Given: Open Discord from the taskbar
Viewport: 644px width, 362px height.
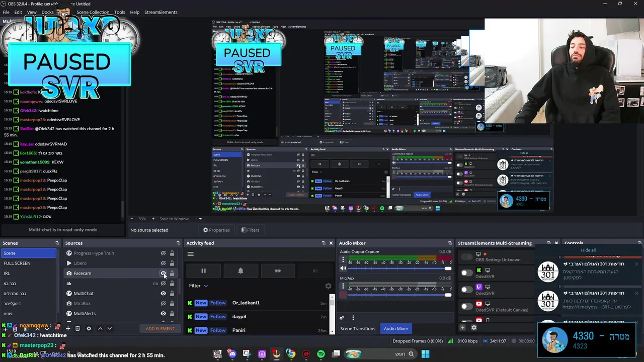Looking at the screenshot, I should 232,354.
